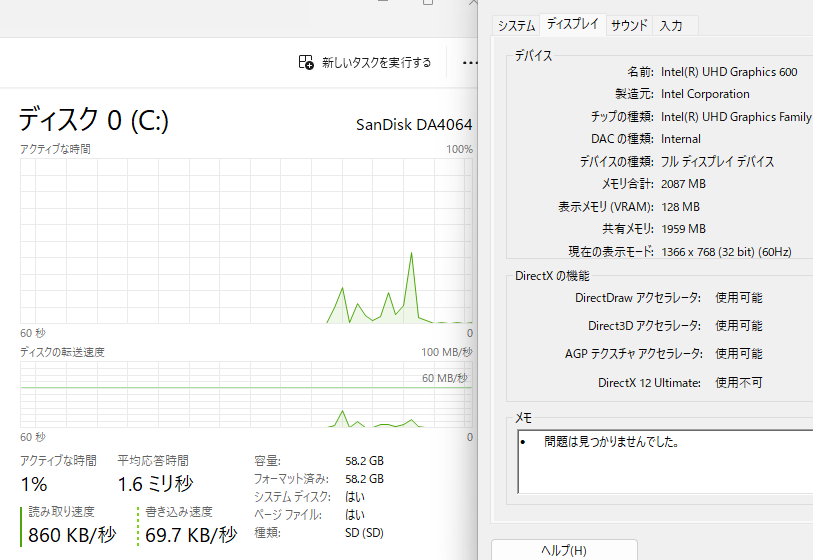Click the notes text box with 問題は見つかりませんでした
813x560 pixels.
(x=665, y=462)
